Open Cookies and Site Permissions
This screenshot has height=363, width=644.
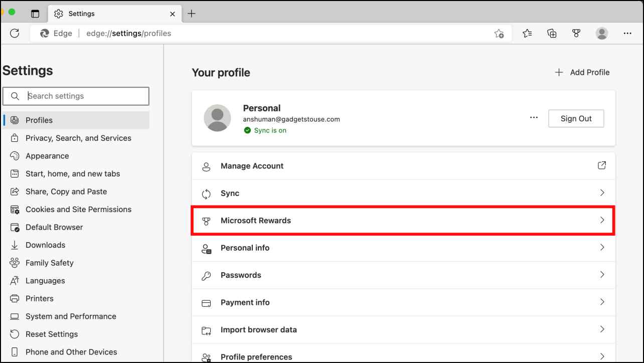click(x=76, y=209)
